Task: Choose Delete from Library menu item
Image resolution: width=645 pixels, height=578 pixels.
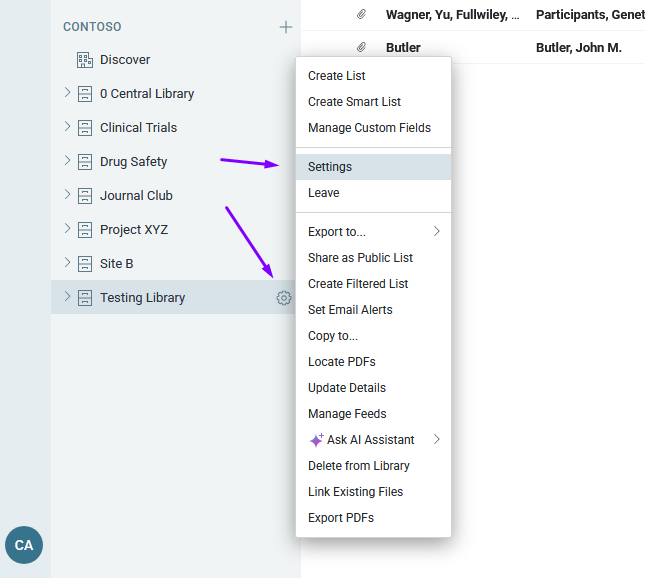Action: tap(358, 466)
